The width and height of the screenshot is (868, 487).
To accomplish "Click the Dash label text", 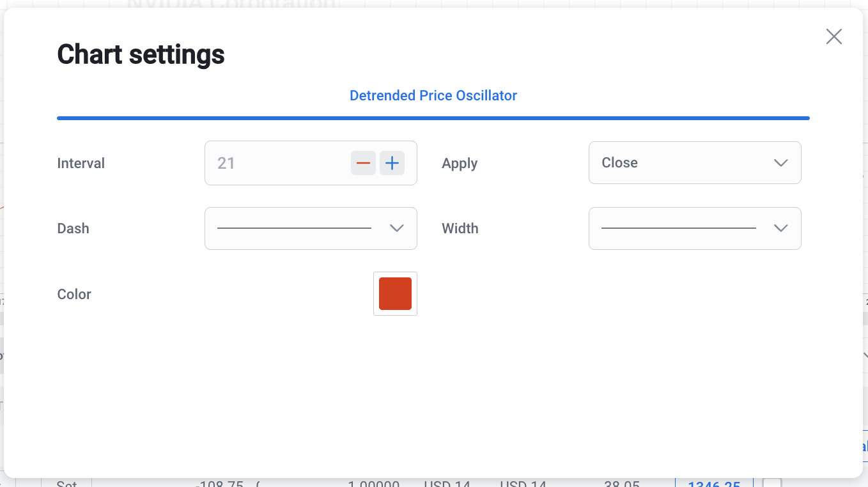I will pos(73,229).
